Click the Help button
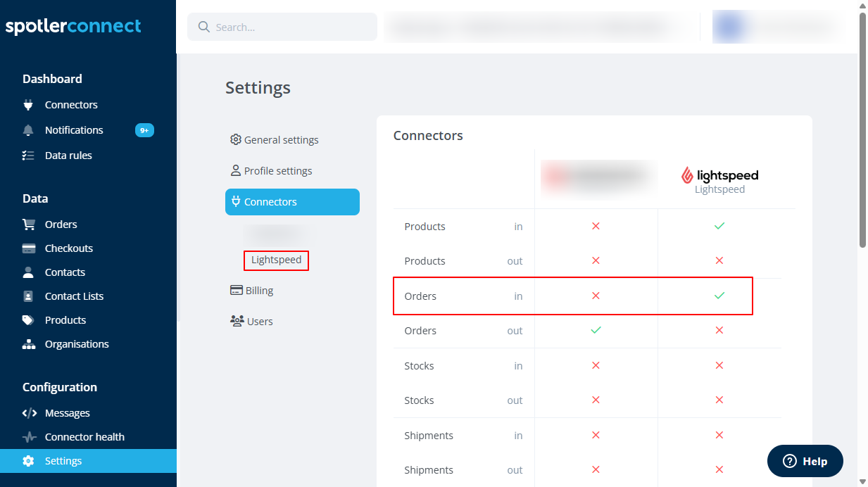Image resolution: width=868 pixels, height=487 pixels. (x=805, y=461)
